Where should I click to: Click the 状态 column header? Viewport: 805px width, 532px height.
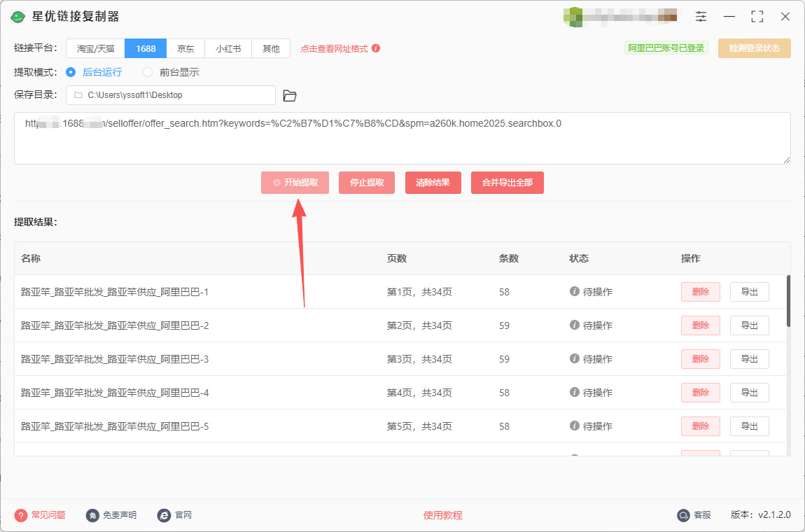pyautogui.click(x=579, y=258)
